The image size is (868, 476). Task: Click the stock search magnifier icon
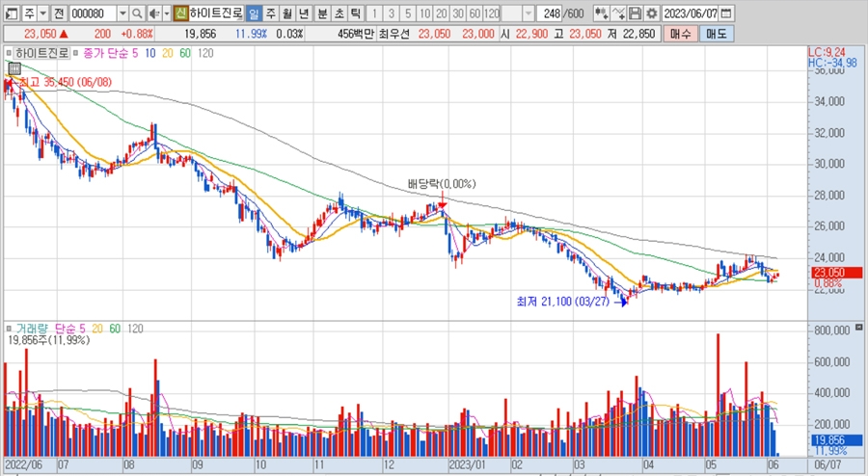(x=137, y=13)
